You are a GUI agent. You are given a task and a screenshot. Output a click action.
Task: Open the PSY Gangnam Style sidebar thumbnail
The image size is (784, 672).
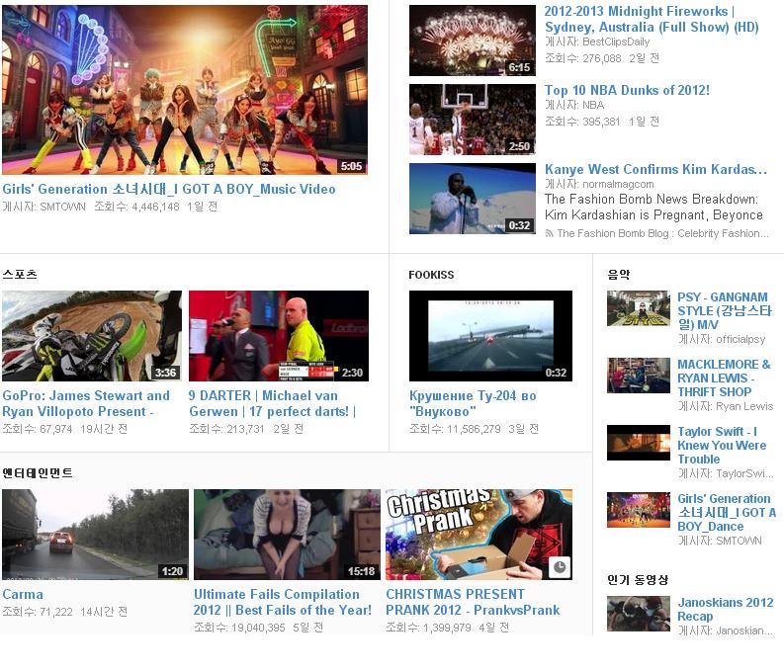point(638,308)
